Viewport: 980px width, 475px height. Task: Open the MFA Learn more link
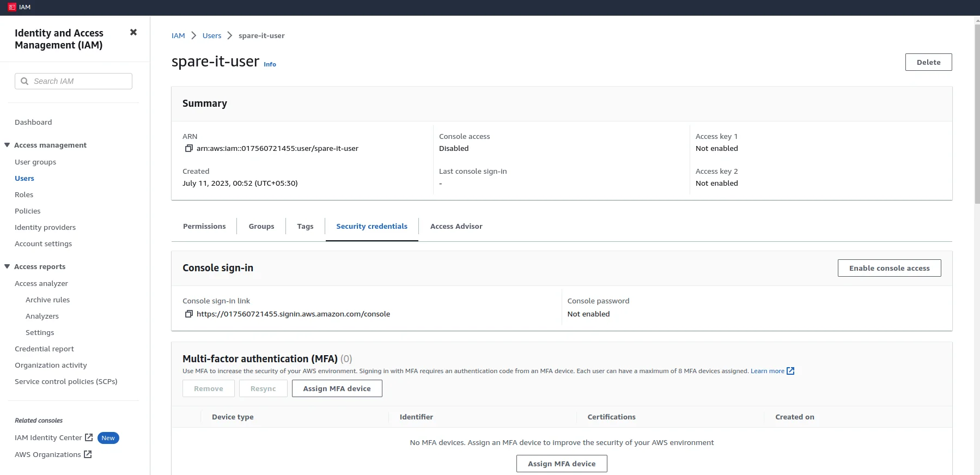768,371
